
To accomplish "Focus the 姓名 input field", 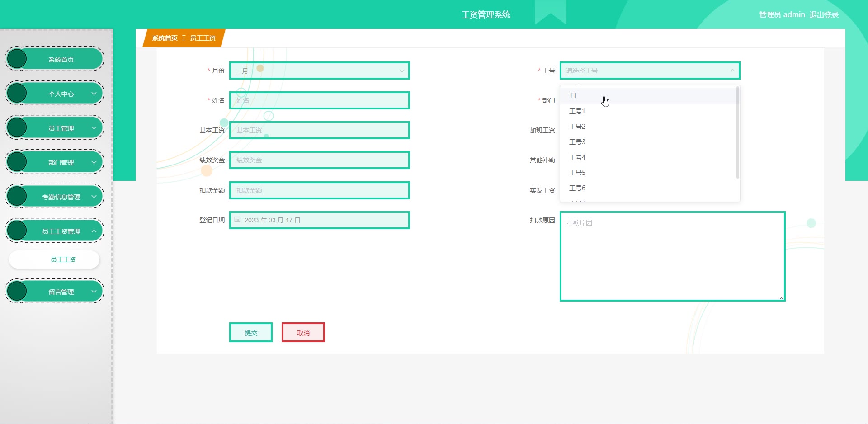I will [320, 100].
